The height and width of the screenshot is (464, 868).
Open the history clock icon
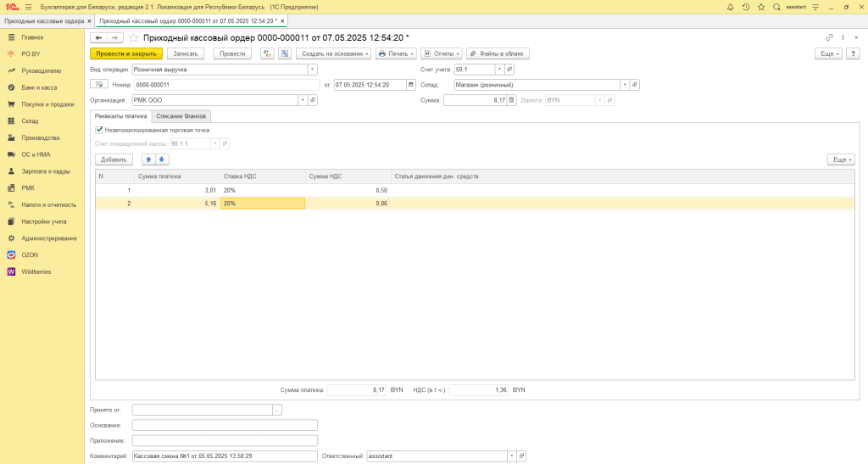pyautogui.click(x=746, y=7)
